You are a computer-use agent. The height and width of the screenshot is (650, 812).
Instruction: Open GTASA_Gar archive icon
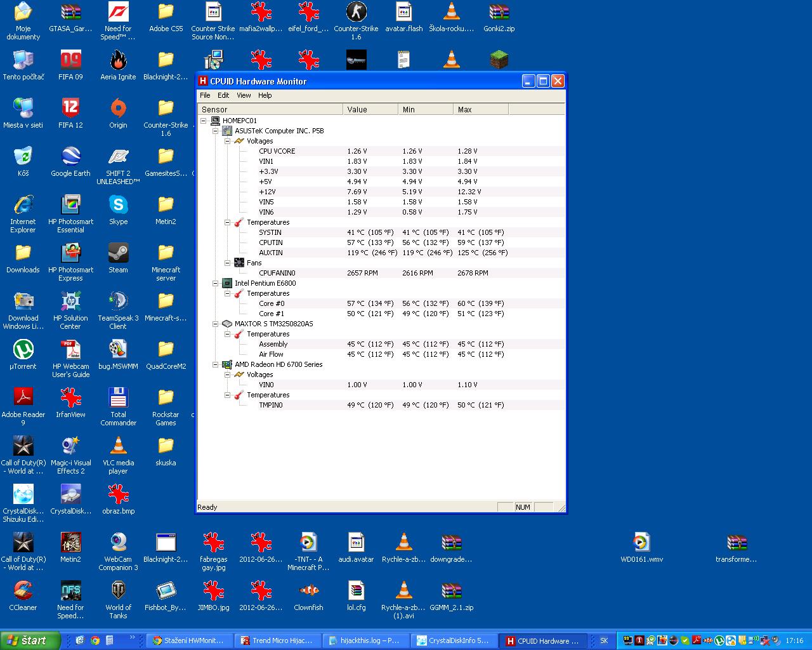pos(70,18)
